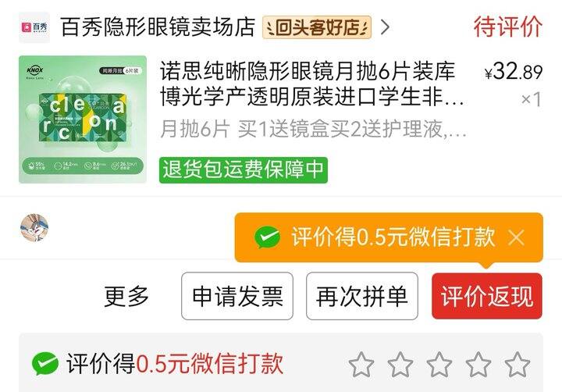Click the 再次拼单 button
The image size is (562, 392).
point(362,296)
